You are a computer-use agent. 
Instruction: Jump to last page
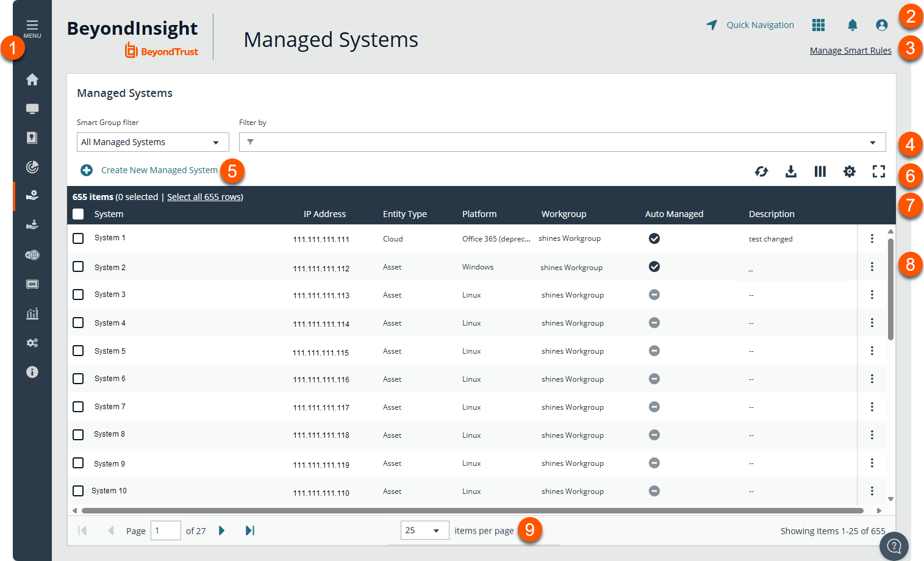(x=250, y=531)
